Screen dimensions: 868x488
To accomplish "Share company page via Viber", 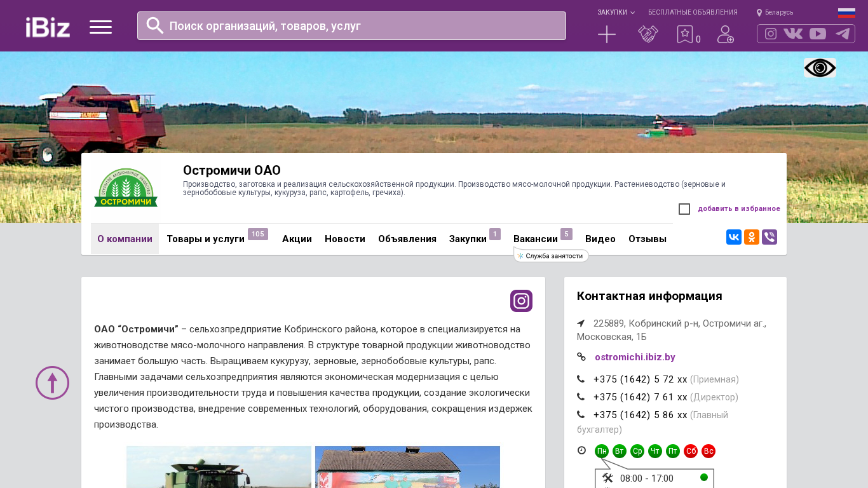I will [770, 237].
